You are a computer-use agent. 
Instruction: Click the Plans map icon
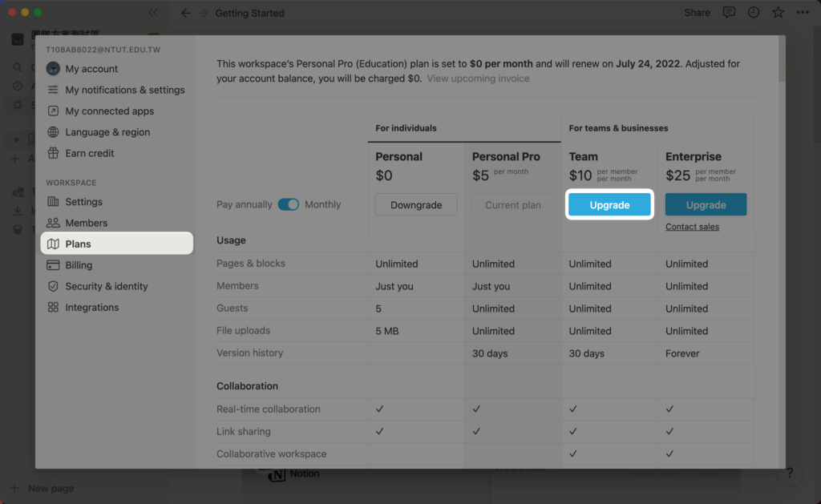pyautogui.click(x=53, y=244)
